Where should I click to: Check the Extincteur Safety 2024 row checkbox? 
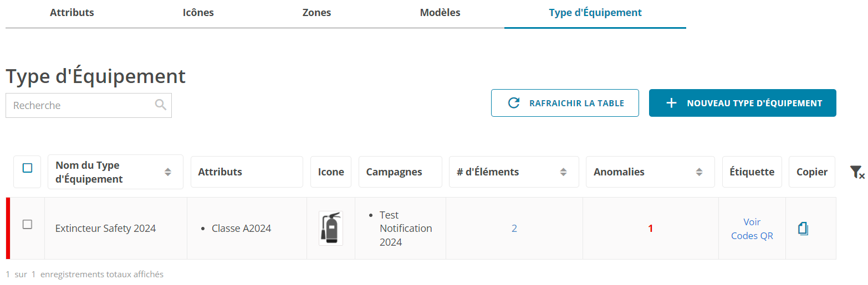click(x=27, y=224)
